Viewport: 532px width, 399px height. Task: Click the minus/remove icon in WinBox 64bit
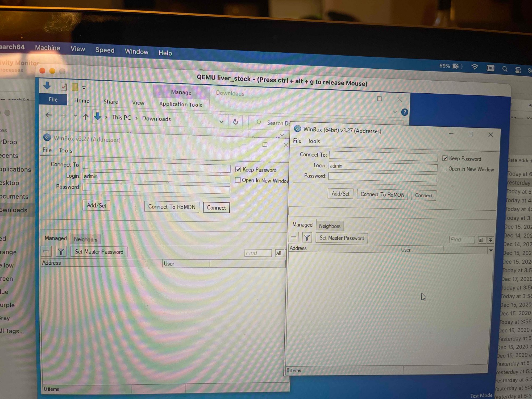click(x=294, y=238)
